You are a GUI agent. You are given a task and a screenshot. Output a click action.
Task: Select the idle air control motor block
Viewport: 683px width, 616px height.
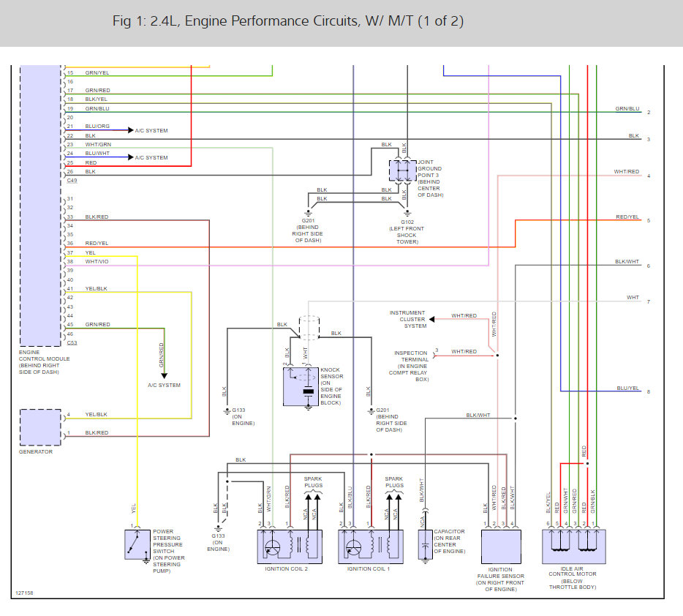[573, 546]
